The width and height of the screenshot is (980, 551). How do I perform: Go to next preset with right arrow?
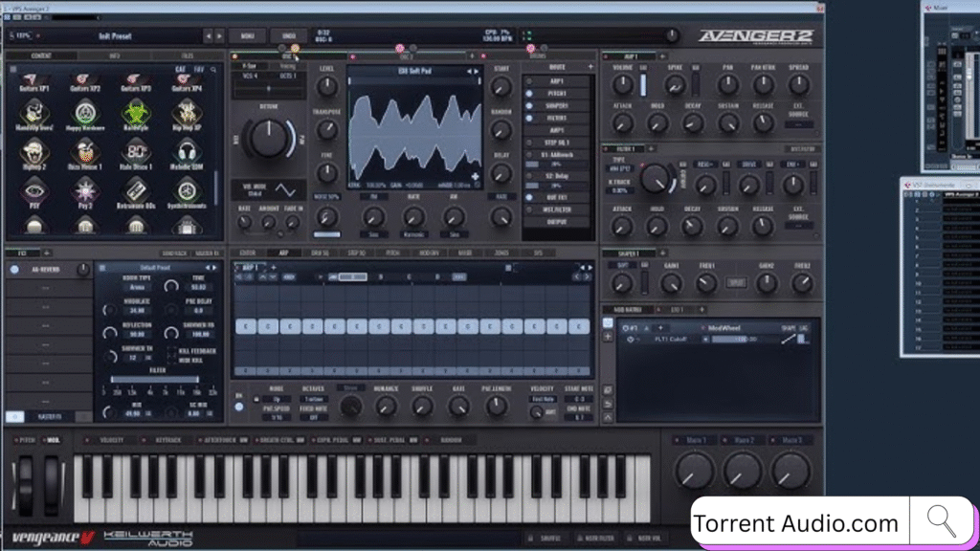click(219, 35)
